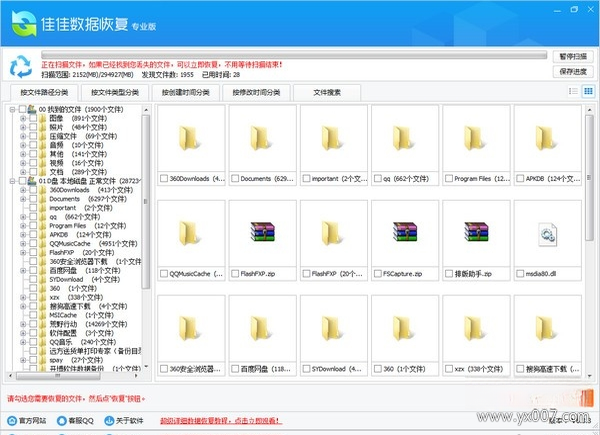
Task: Open the qq folder thumbnail
Action: (x=404, y=138)
